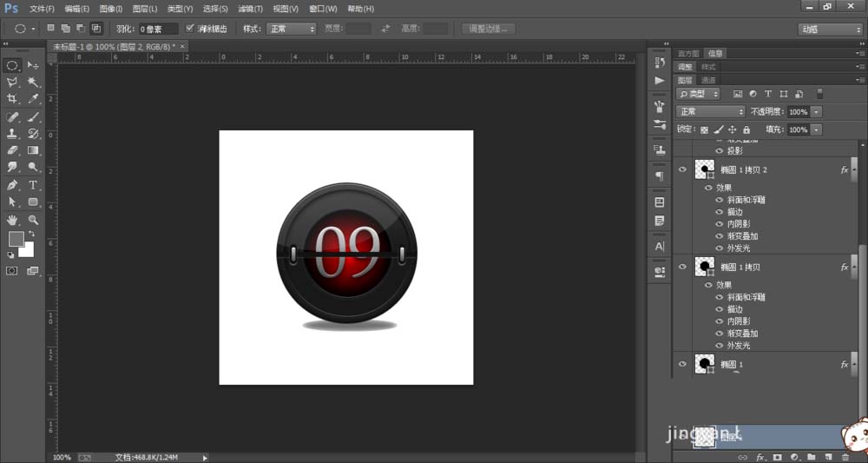
Task: Activate the Zoom tool in toolbox
Action: point(33,220)
